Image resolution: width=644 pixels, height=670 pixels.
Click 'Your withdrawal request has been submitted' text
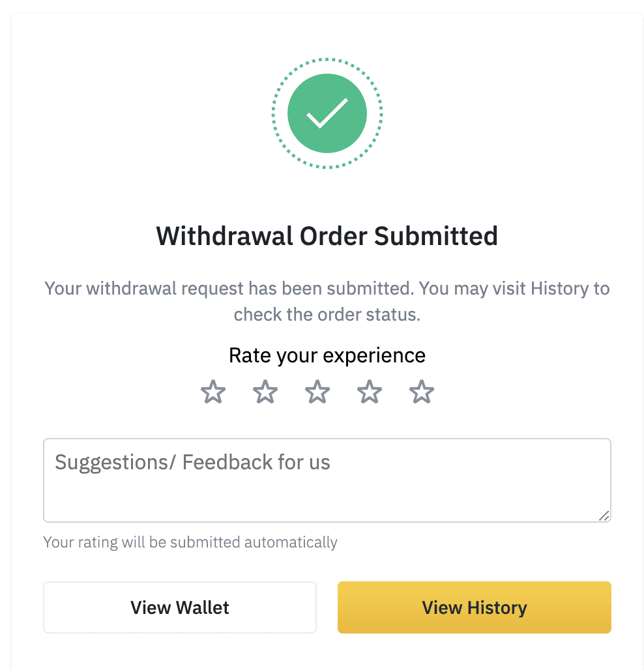pyautogui.click(x=229, y=289)
